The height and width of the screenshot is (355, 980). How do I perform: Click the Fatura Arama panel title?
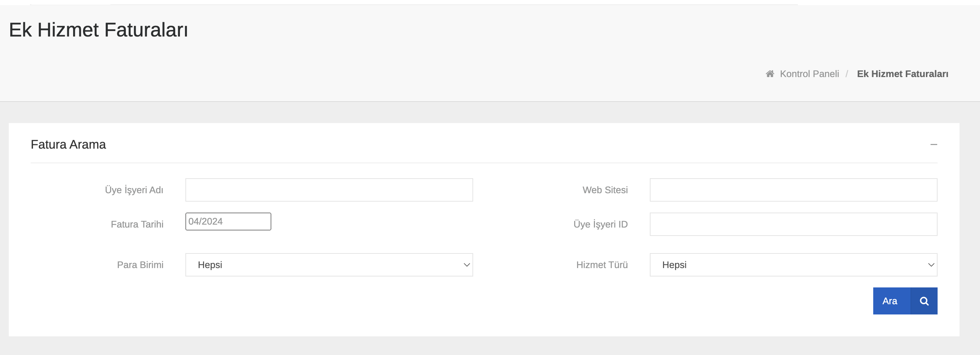68,144
